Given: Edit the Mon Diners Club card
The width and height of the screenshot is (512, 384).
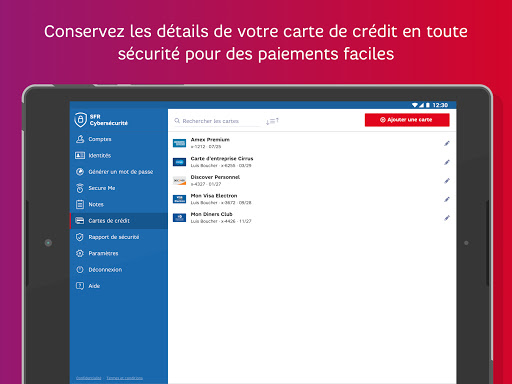Looking at the screenshot, I should (447, 218).
